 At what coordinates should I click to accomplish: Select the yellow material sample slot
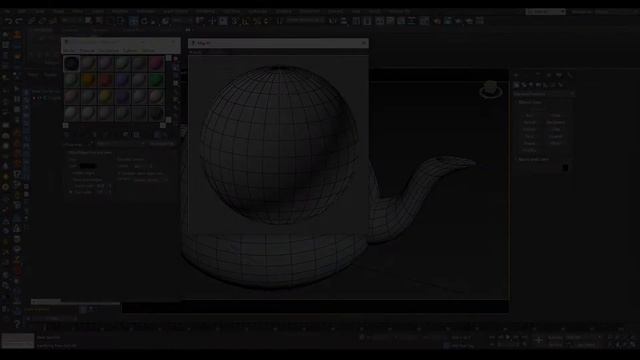tap(105, 97)
